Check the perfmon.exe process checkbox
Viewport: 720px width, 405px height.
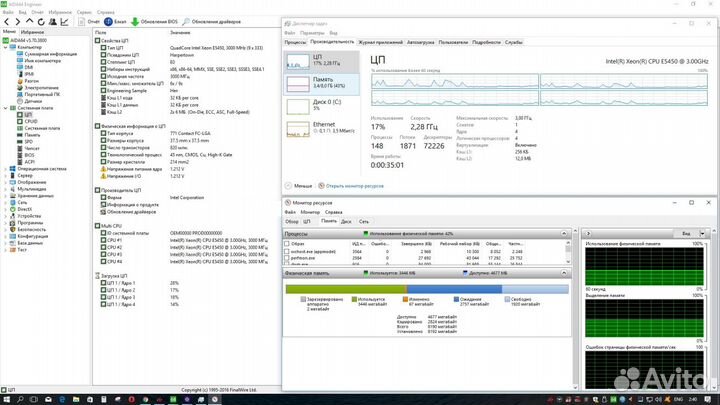click(x=287, y=258)
